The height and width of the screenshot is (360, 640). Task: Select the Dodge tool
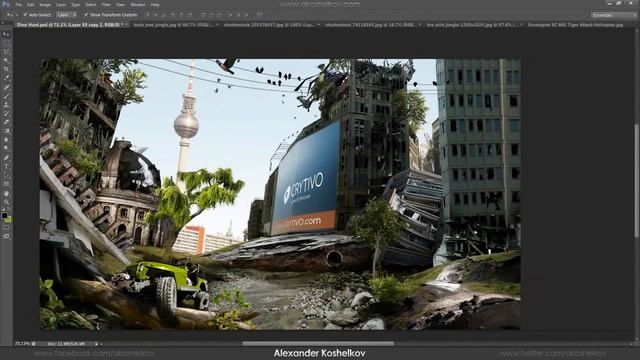[x=6, y=149]
